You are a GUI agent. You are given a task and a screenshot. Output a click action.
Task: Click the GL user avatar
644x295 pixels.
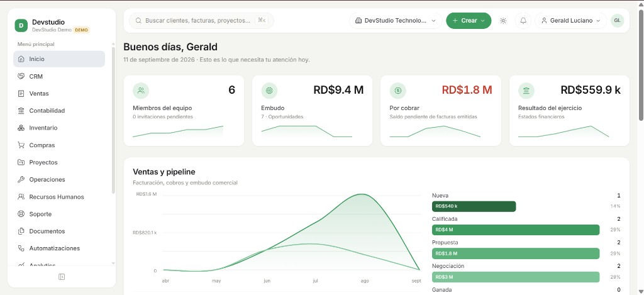[618, 21]
